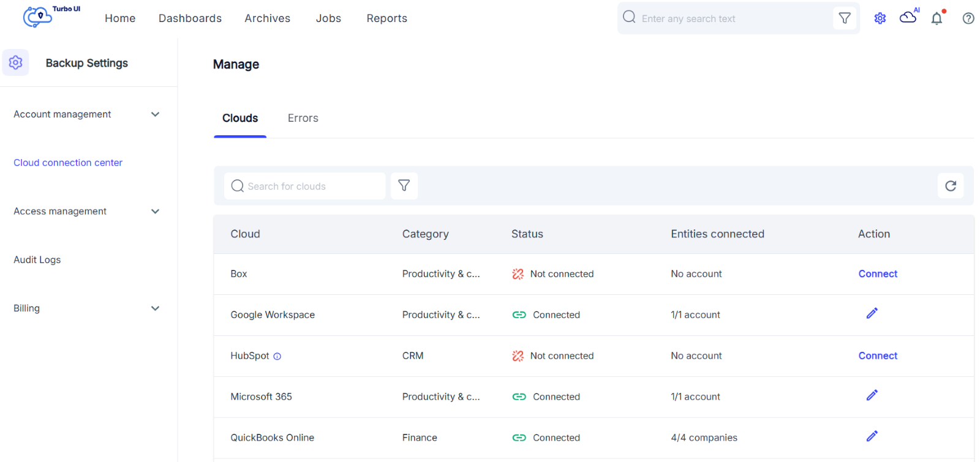Go to Home menu
Viewport: 980px width, 462px height.
click(120, 18)
